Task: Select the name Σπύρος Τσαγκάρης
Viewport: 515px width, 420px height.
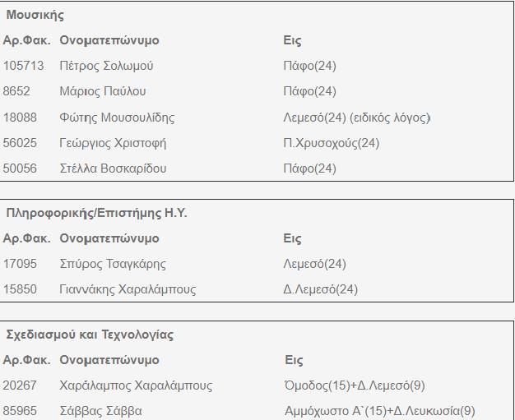Action: click(113, 264)
